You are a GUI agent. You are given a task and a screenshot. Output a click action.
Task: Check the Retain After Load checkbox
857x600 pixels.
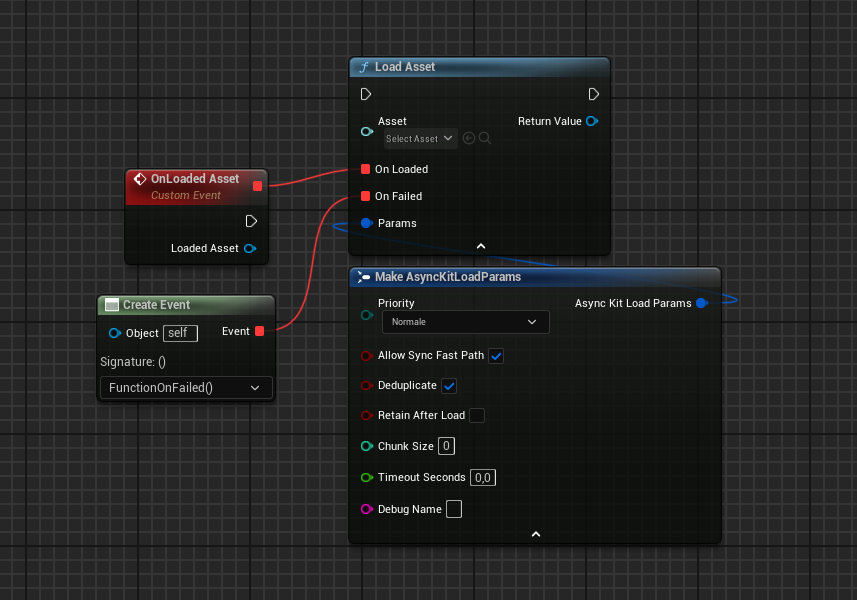[477, 415]
